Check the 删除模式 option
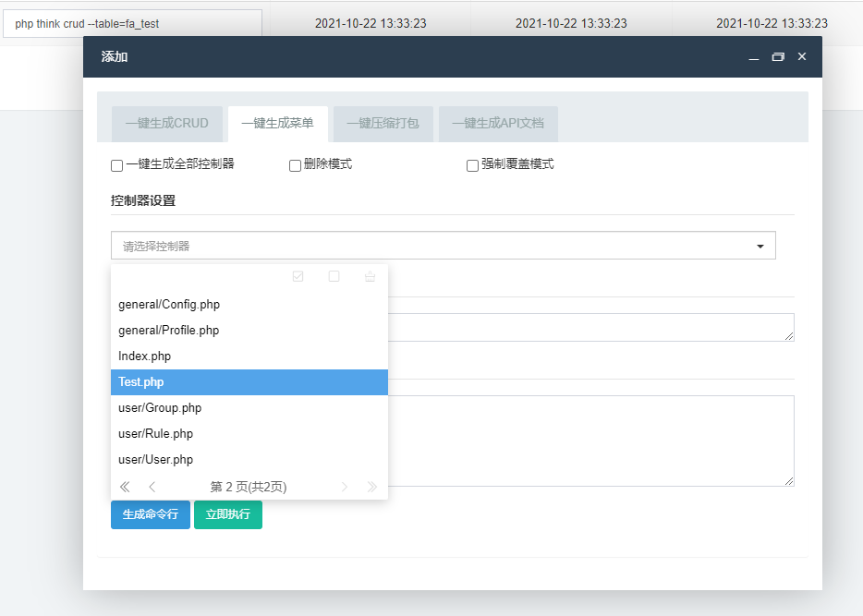The width and height of the screenshot is (863, 616). click(x=296, y=165)
